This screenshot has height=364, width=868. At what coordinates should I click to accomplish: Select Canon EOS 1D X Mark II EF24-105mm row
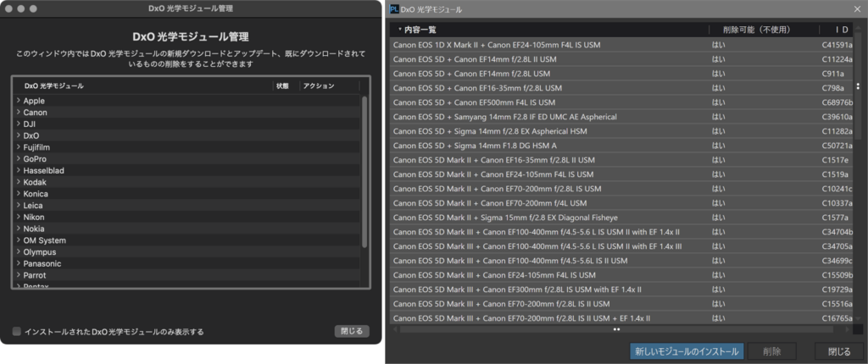[622, 44]
